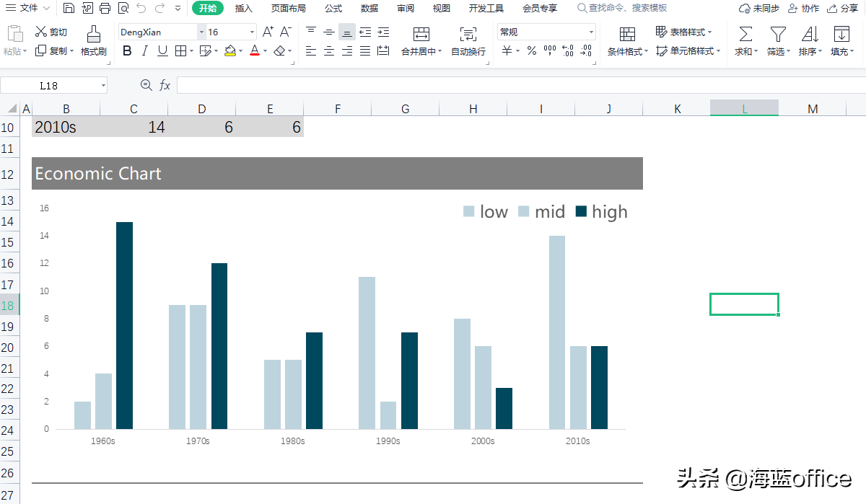
Task: Click Increase Indent icon
Action: (x=383, y=32)
